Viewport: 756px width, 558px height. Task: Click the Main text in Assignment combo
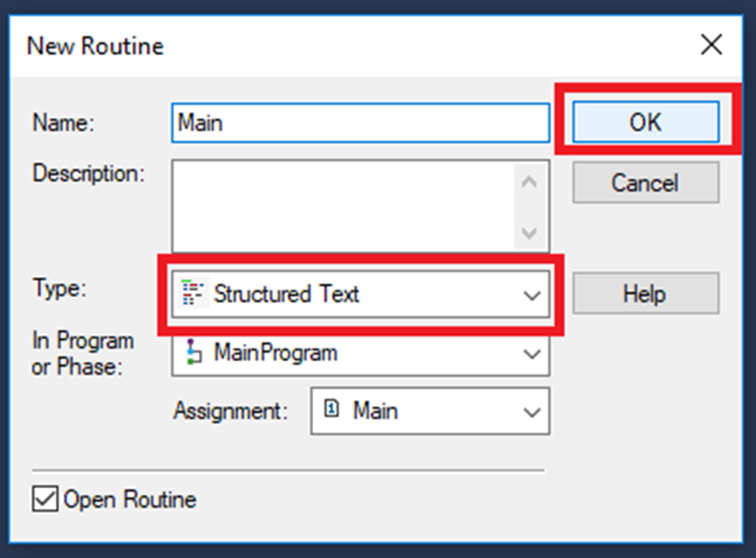(375, 411)
